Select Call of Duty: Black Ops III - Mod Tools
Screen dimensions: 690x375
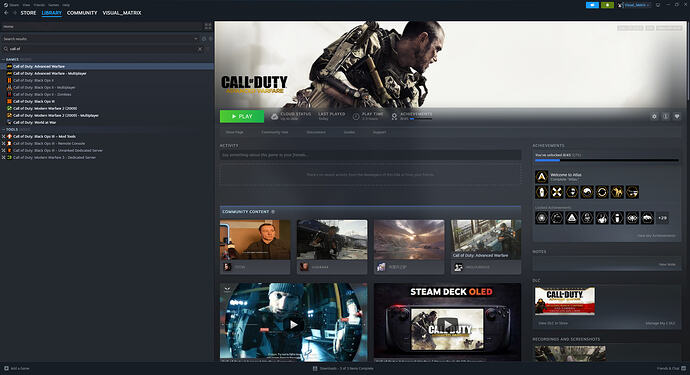[44, 136]
